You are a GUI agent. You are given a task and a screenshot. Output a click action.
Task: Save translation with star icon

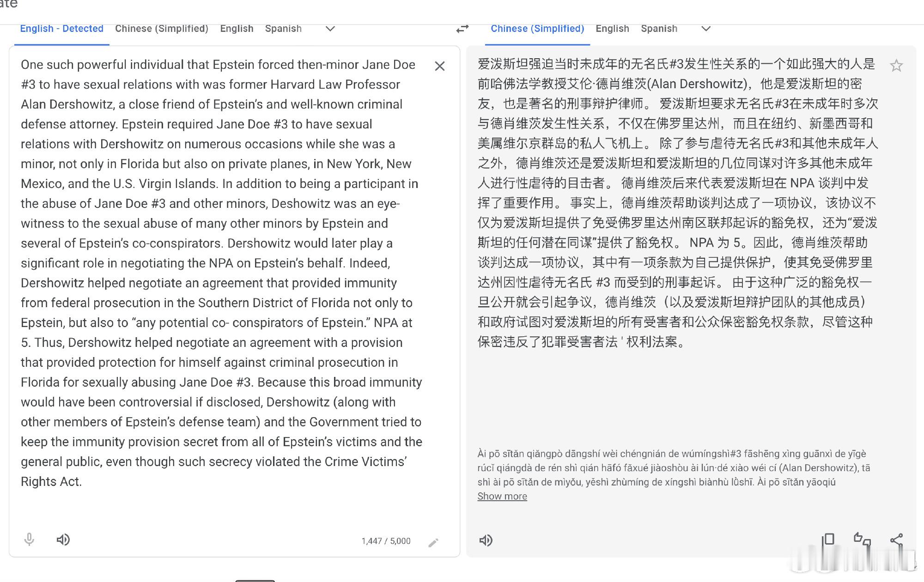[x=896, y=66]
